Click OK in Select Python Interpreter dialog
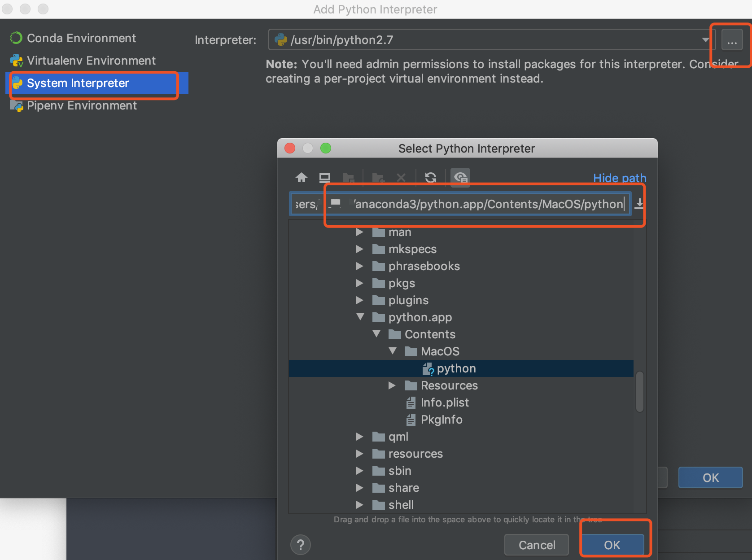 click(612, 545)
